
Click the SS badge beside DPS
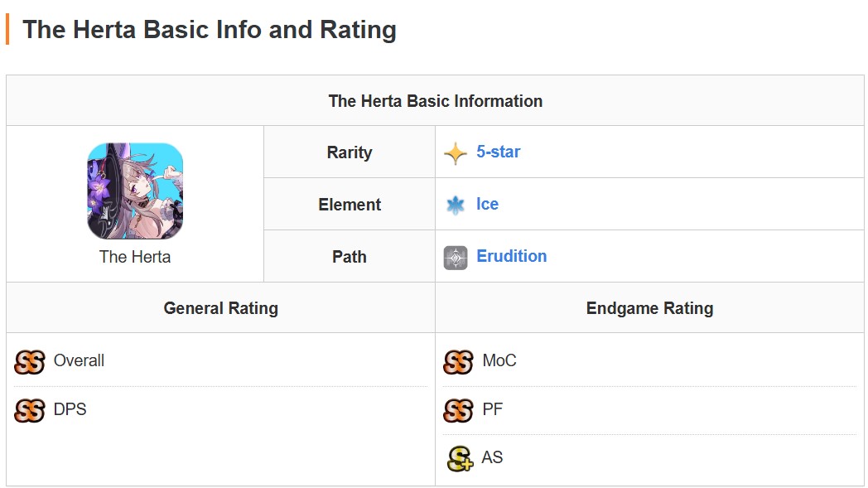coord(29,410)
